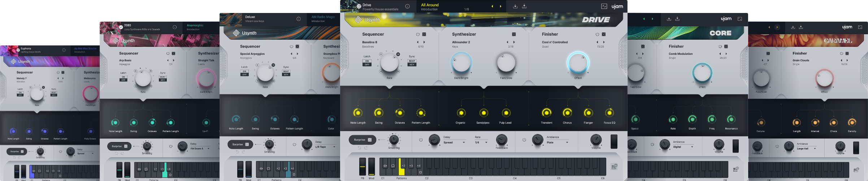Click the save preset icon in Drive header
The width and height of the screenshot is (868, 181).
(x=524, y=6)
